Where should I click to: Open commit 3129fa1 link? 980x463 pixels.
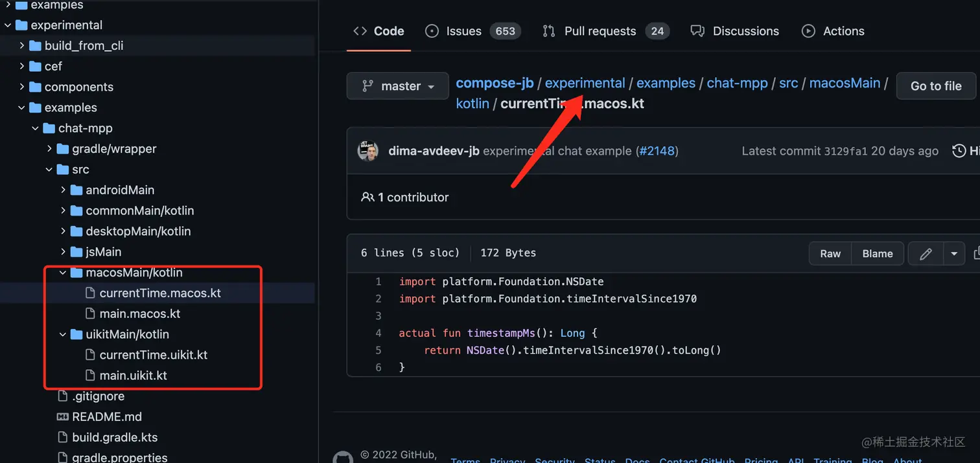tap(845, 151)
